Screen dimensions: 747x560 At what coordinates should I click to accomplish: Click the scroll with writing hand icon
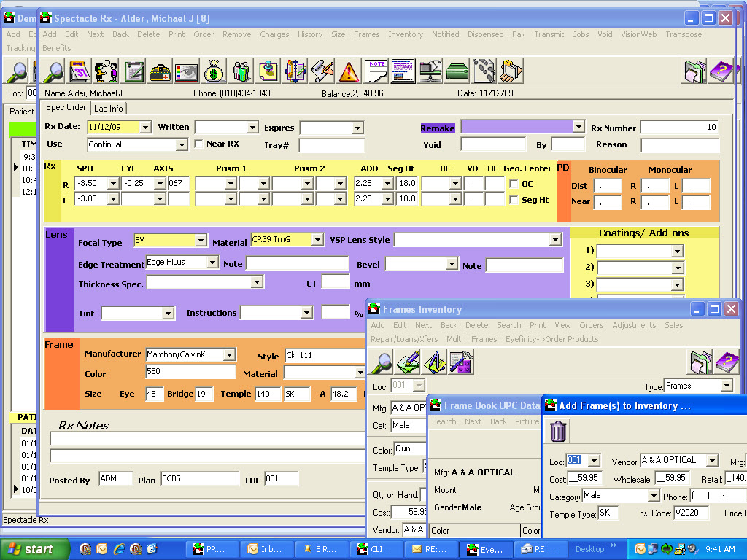pyautogui.click(x=322, y=71)
